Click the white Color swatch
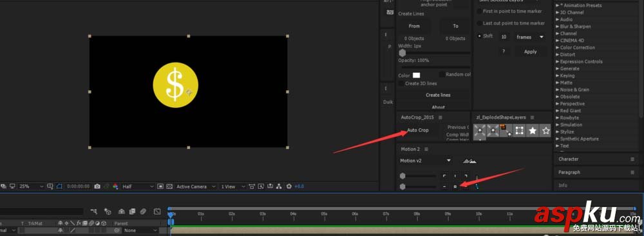Viewport: 644px width, 236px height. (x=417, y=75)
